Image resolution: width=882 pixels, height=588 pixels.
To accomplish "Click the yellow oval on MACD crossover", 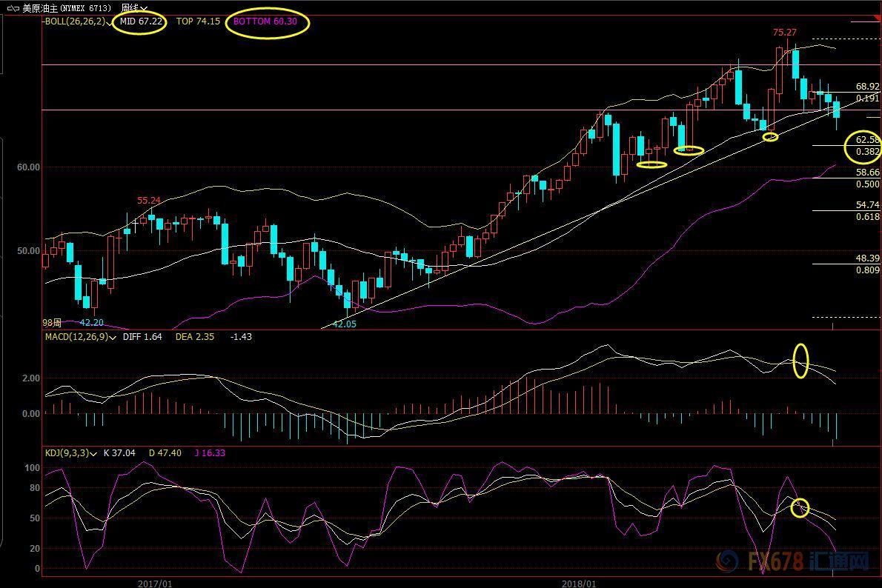I will point(800,361).
